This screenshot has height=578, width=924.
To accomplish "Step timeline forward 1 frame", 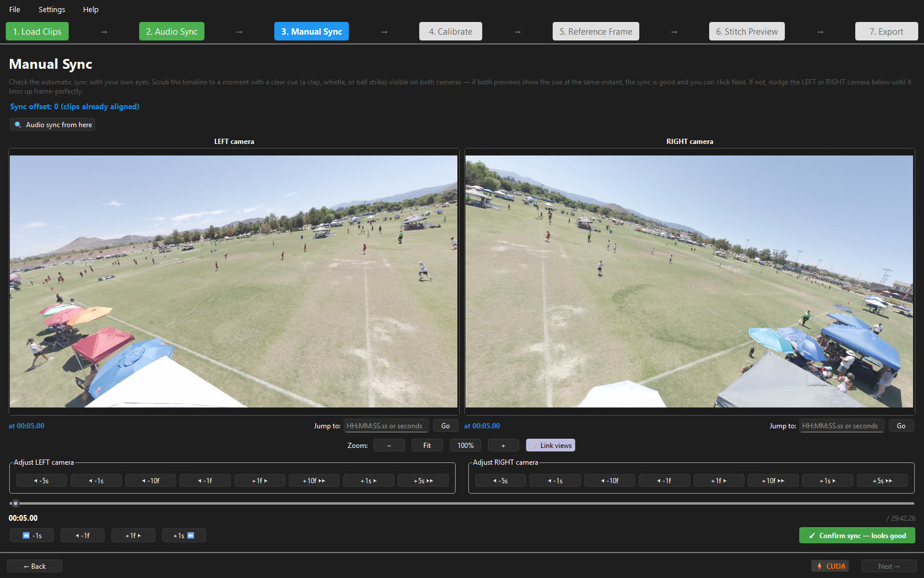I will pos(133,535).
